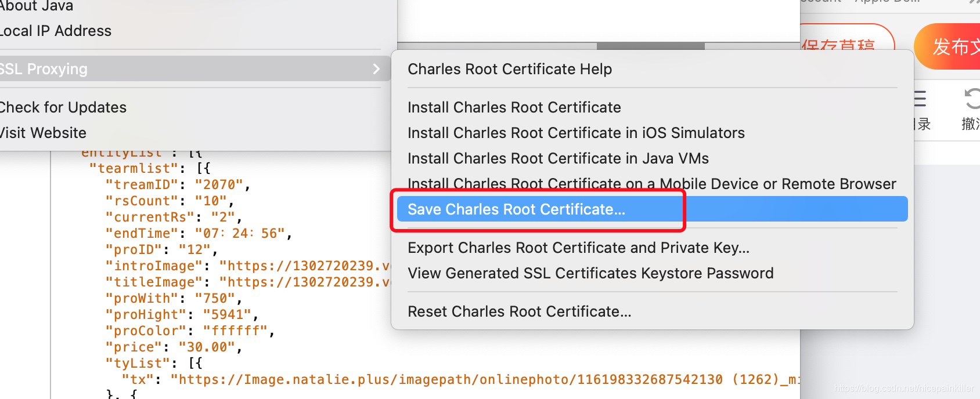This screenshot has height=399, width=980.
Task: Click the "tyList" JSON key line
Action: [x=154, y=363]
